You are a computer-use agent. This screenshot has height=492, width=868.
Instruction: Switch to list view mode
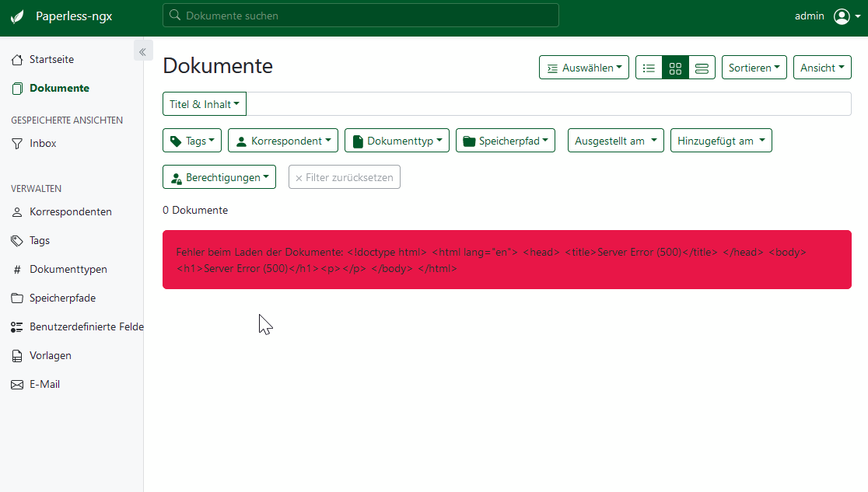(649, 68)
